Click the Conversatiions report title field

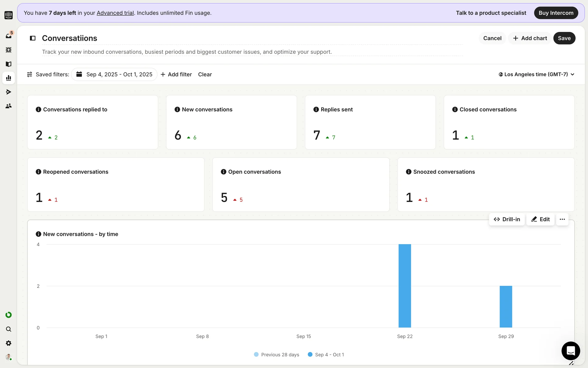(x=70, y=38)
